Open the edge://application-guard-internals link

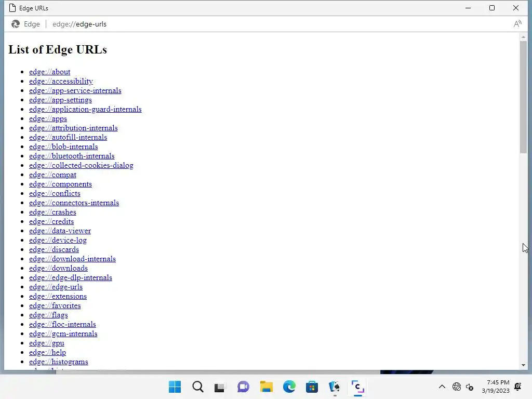point(85,109)
